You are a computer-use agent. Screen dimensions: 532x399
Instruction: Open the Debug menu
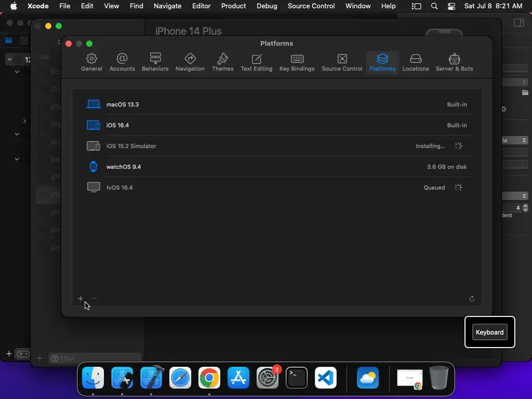pos(267,6)
